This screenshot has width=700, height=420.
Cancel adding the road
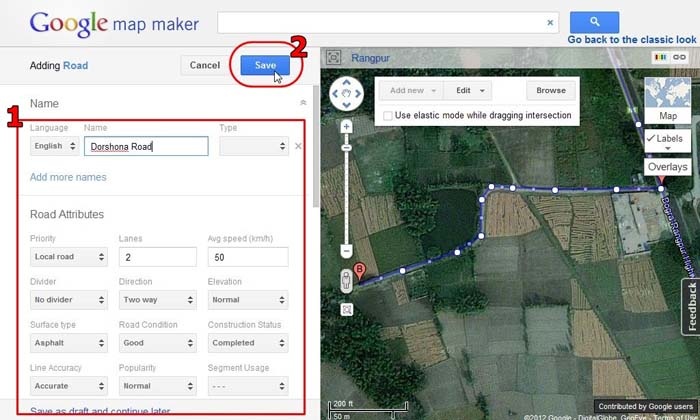point(204,65)
